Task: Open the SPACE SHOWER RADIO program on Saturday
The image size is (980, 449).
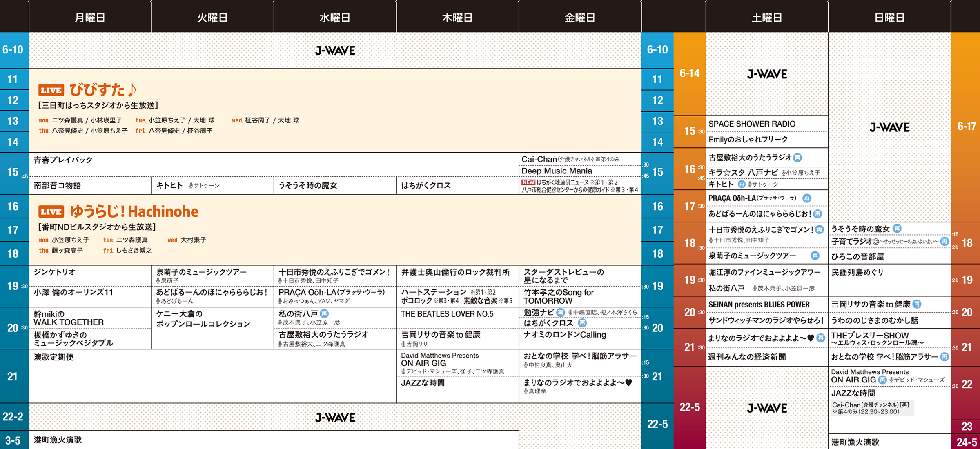Action: [752, 124]
